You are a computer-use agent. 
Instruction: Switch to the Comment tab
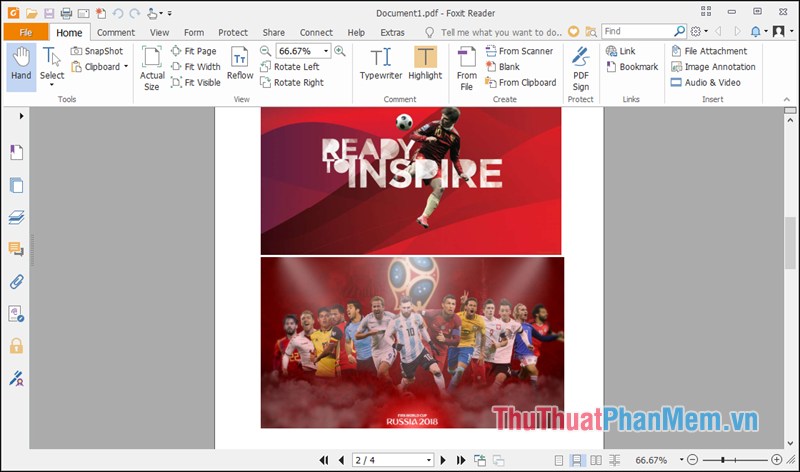pyautogui.click(x=116, y=32)
